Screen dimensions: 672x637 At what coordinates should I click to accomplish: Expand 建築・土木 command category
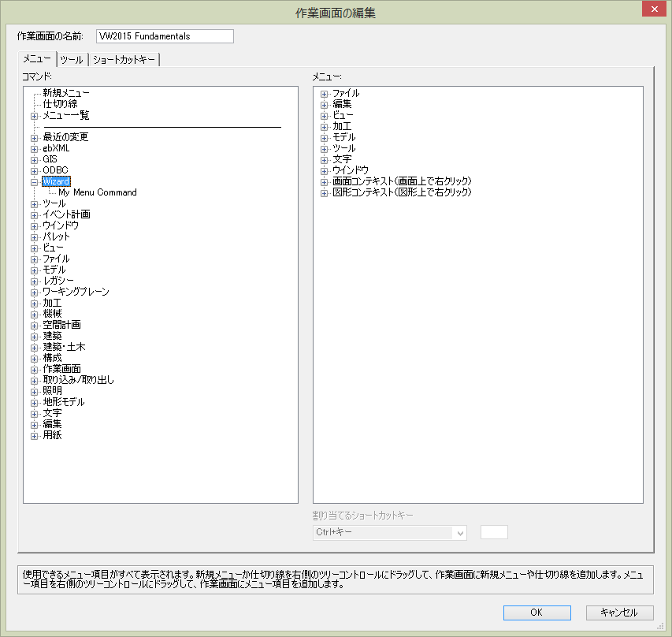tap(35, 348)
